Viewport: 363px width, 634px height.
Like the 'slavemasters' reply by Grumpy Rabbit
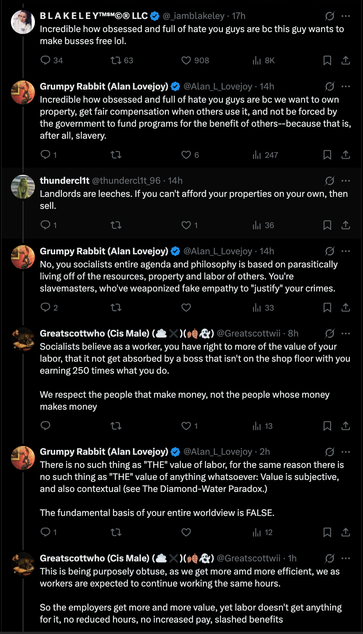tap(186, 308)
